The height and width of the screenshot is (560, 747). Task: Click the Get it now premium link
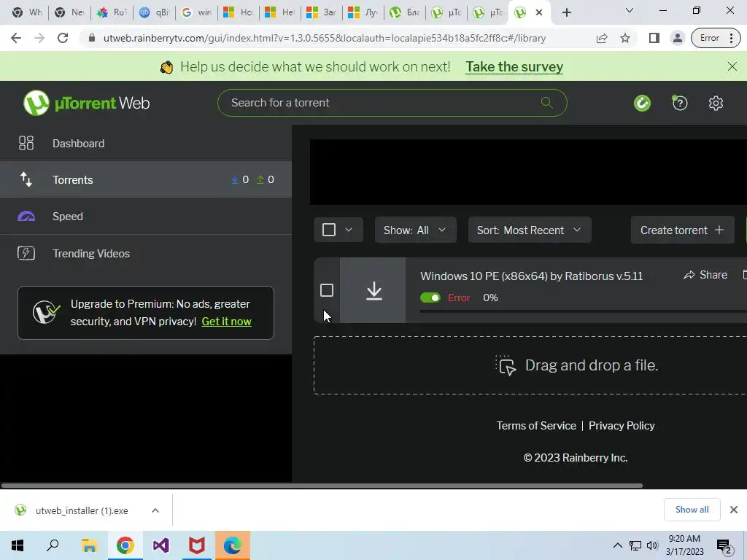pyautogui.click(x=226, y=322)
